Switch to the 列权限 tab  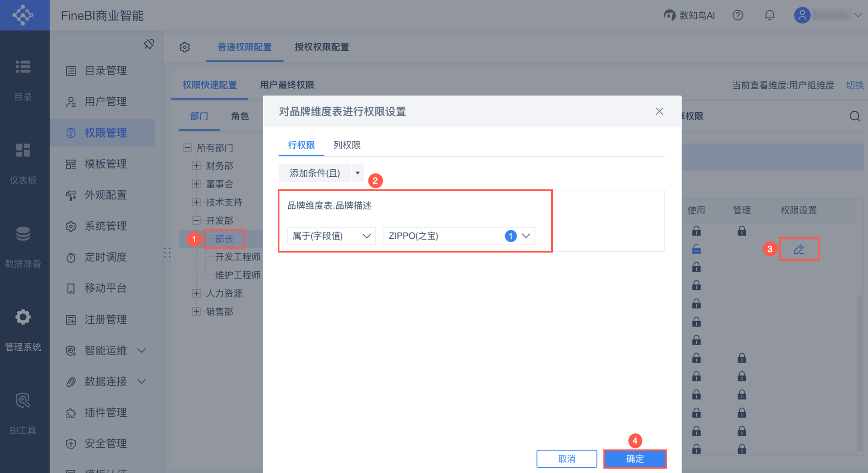pyautogui.click(x=347, y=145)
